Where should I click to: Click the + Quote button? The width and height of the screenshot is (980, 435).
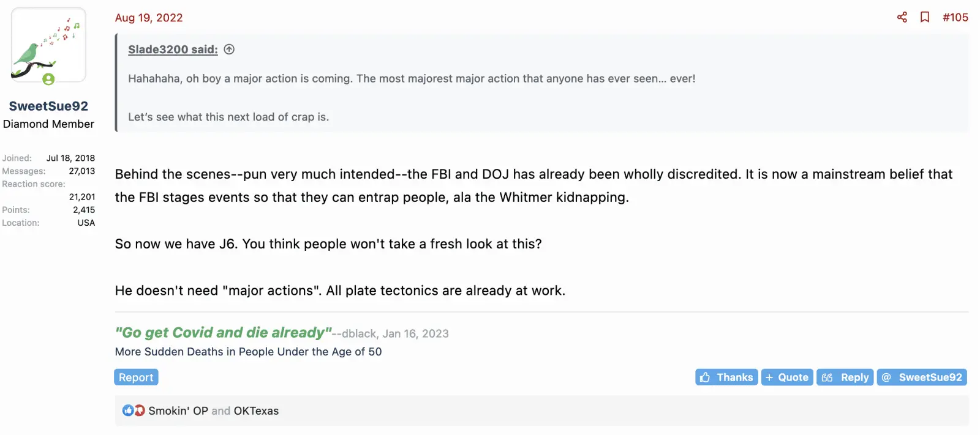tap(787, 377)
